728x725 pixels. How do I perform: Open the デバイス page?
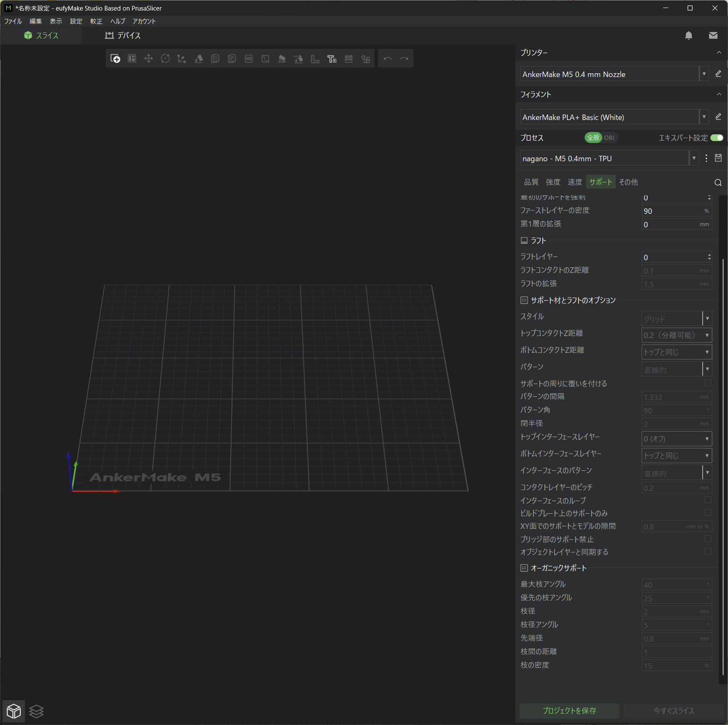(x=123, y=36)
